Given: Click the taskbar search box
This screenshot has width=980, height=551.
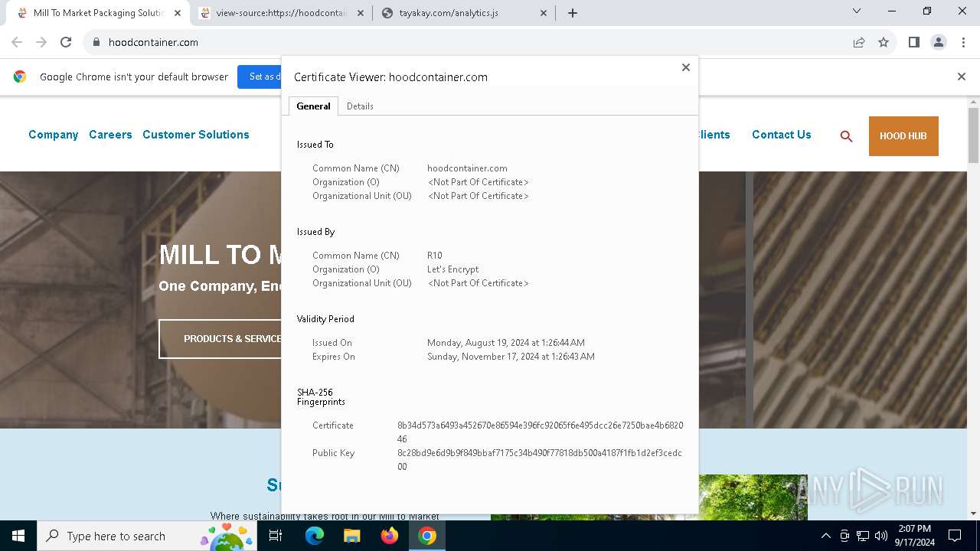Looking at the screenshot, I should 148,536.
